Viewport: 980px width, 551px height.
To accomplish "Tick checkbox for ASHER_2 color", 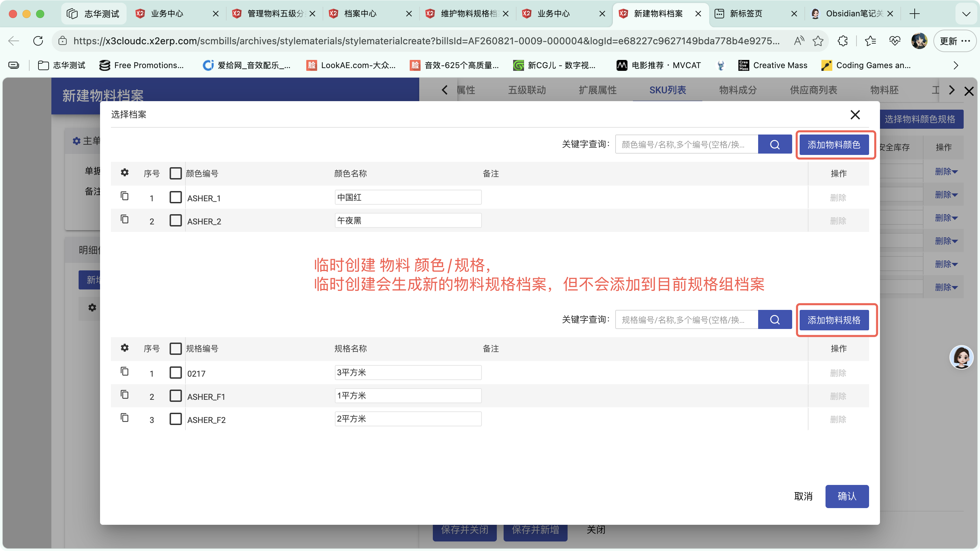I will [175, 220].
